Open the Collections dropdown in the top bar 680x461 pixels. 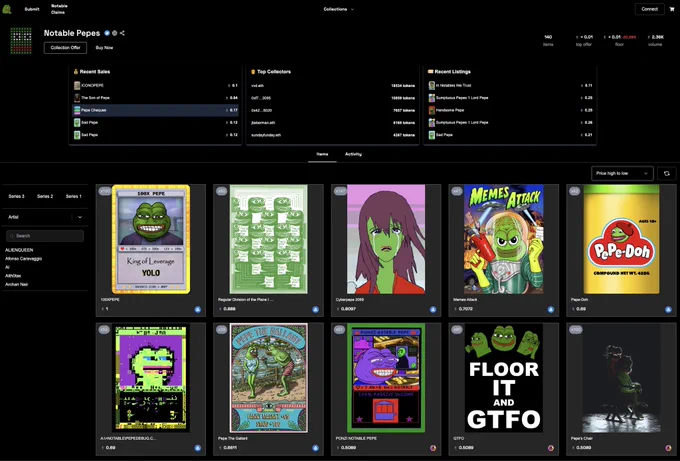[338, 9]
